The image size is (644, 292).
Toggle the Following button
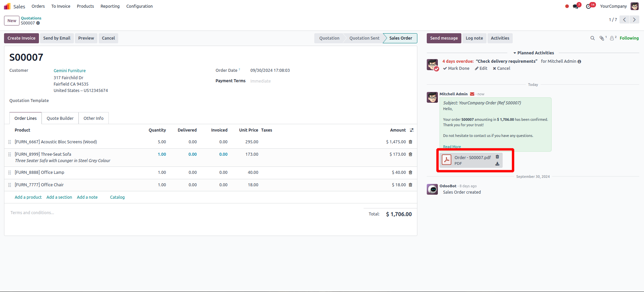629,38
